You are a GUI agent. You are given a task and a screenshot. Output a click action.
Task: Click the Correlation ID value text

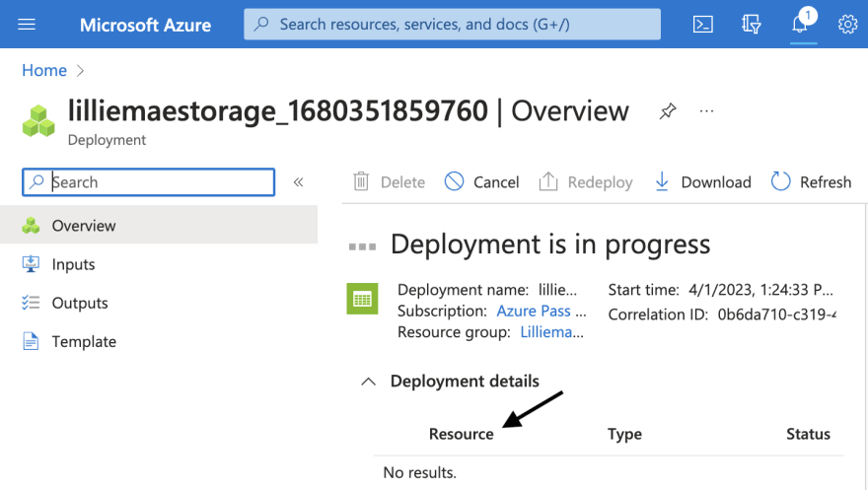click(776, 315)
